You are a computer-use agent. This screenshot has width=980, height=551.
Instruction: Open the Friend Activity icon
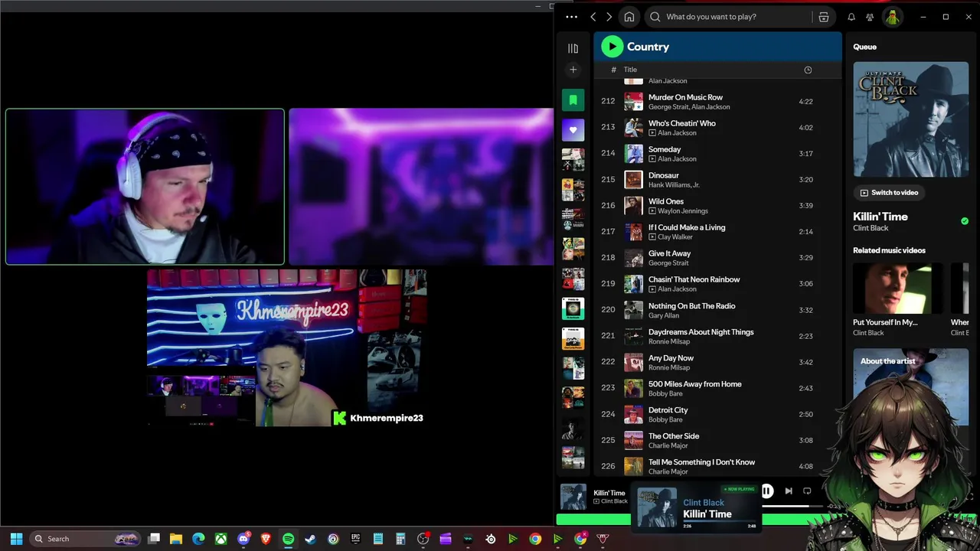click(x=870, y=17)
